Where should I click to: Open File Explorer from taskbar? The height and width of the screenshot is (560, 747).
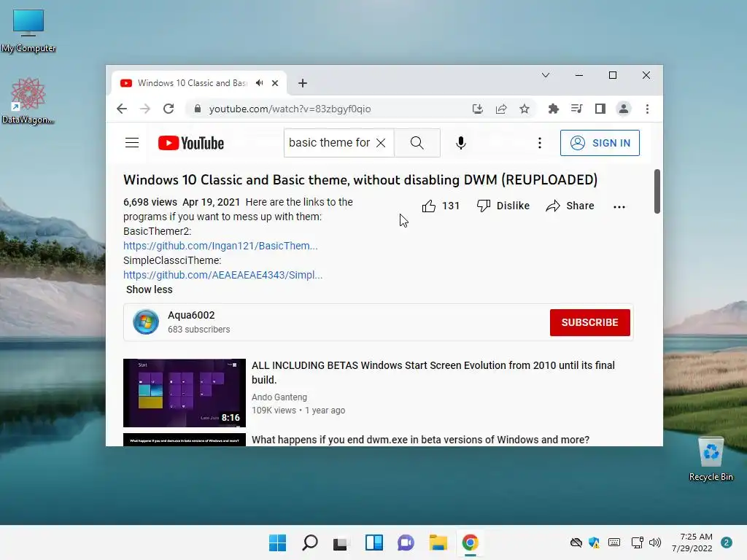point(438,542)
